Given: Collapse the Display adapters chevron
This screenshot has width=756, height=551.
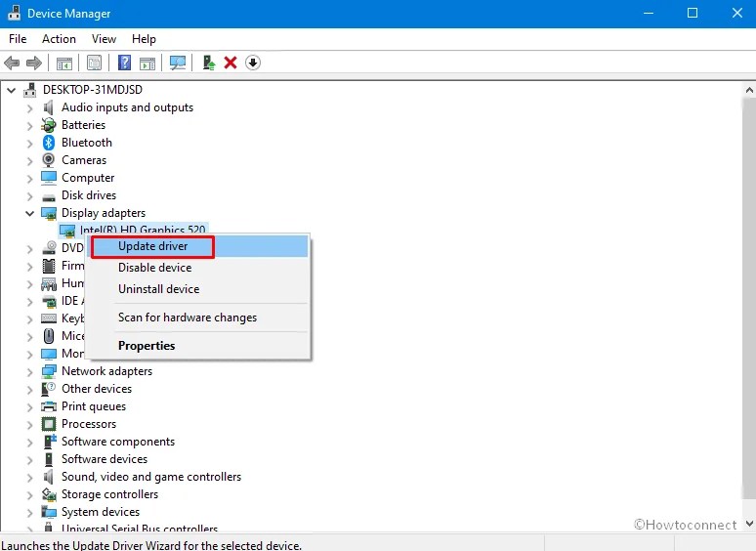Looking at the screenshot, I should [x=30, y=214].
